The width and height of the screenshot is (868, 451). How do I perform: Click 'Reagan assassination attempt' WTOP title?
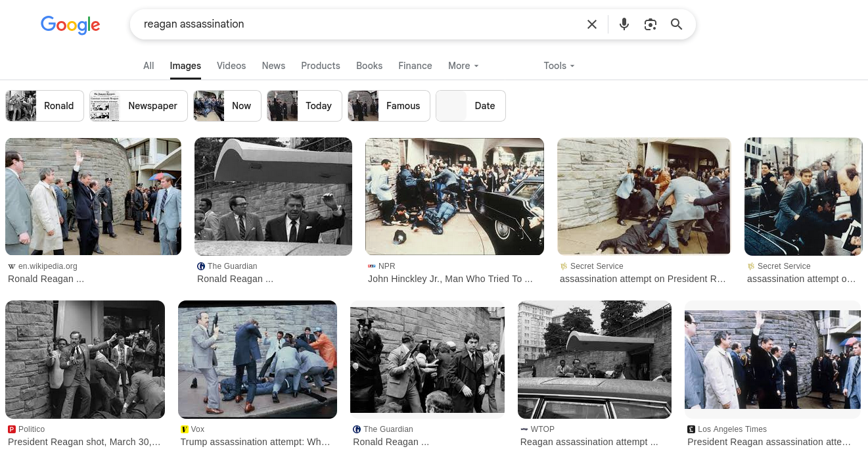point(590,442)
